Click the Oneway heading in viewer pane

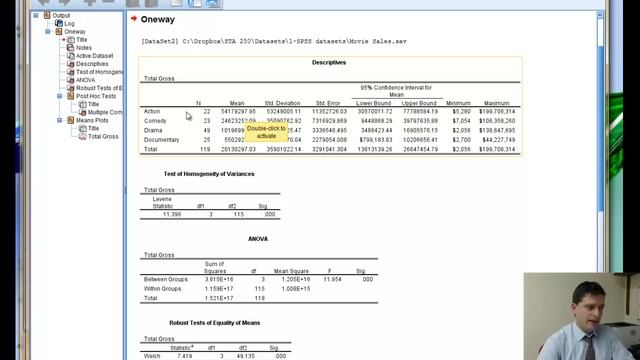[158, 19]
